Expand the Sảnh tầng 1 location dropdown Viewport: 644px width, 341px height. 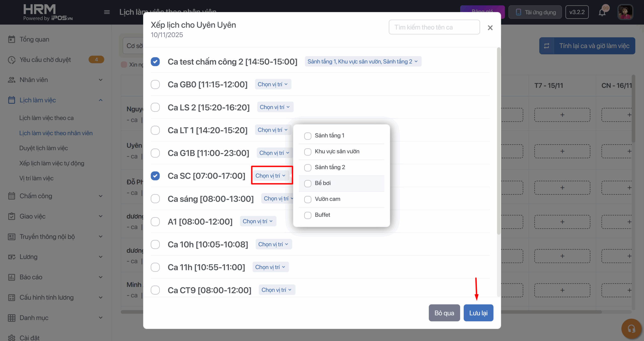point(363,62)
